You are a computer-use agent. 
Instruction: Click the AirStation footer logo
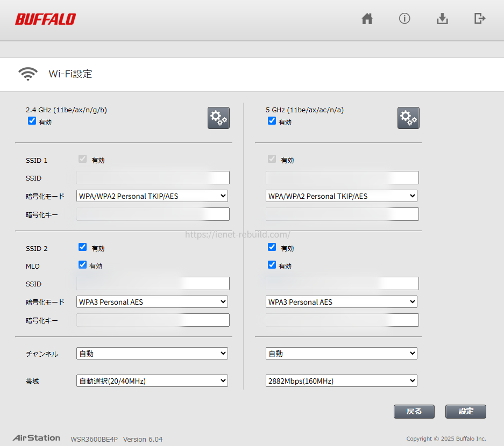(x=37, y=437)
